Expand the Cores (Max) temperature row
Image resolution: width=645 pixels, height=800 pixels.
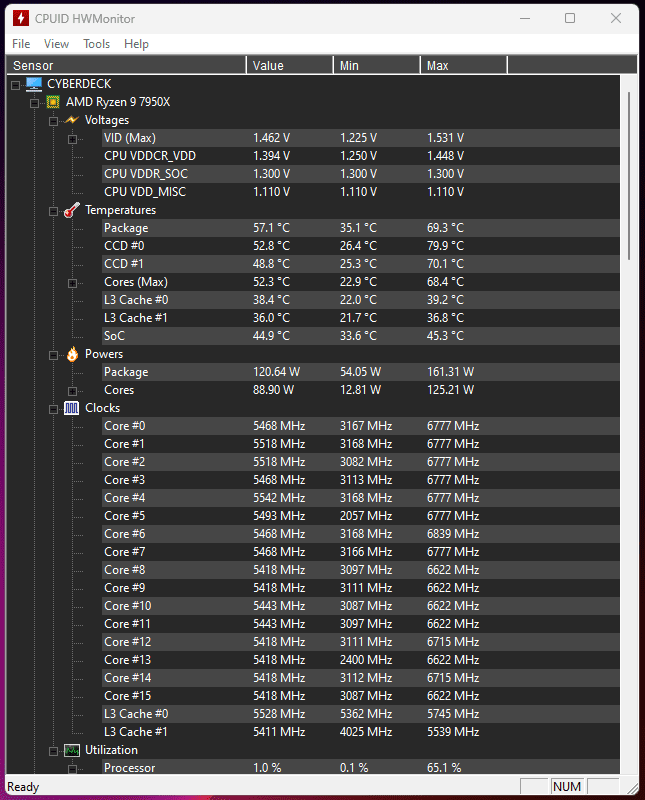pos(72,283)
